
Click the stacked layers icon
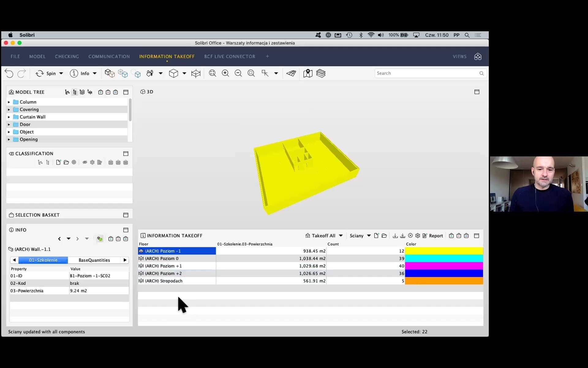click(x=321, y=73)
